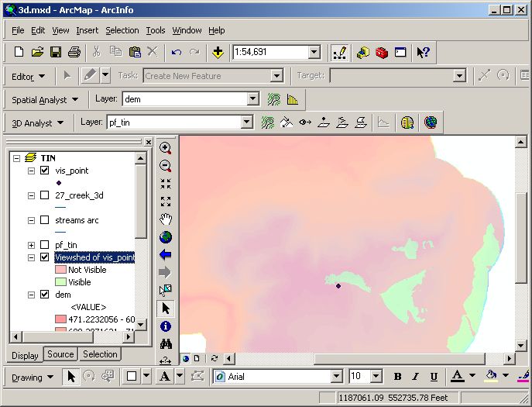Screen dimensions: 532x407
Task: Open the red ArcToolbox icon
Action: 382,52
